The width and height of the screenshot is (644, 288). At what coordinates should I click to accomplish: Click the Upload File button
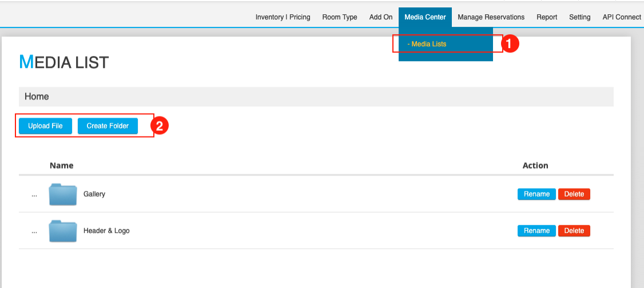[x=45, y=126]
